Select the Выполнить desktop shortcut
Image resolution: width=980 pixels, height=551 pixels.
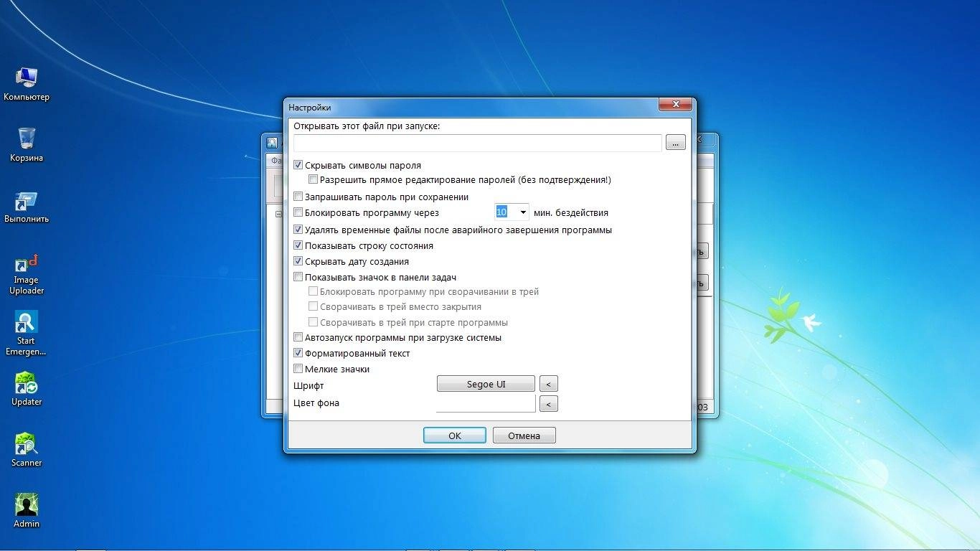tap(27, 207)
